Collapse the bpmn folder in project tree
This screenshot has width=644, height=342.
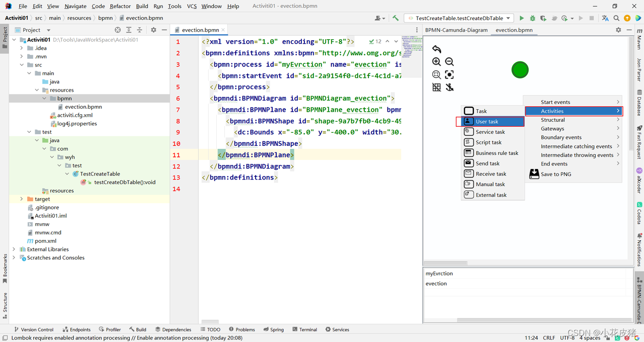[45, 99]
